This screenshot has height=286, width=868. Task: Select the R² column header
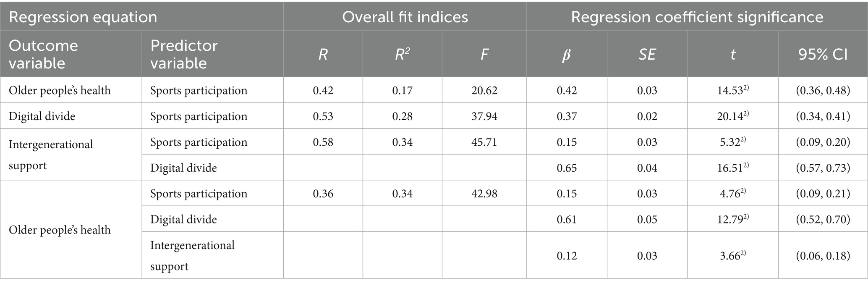click(402, 55)
